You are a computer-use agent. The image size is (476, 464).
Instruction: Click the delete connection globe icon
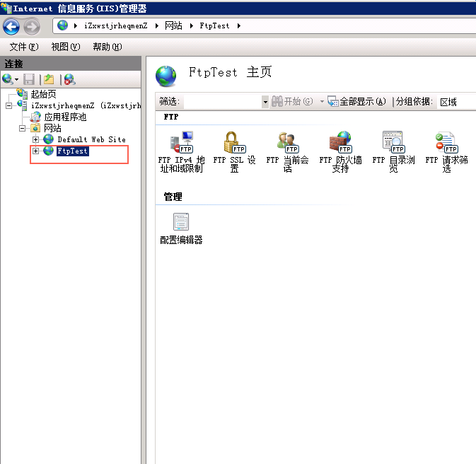pyautogui.click(x=69, y=79)
